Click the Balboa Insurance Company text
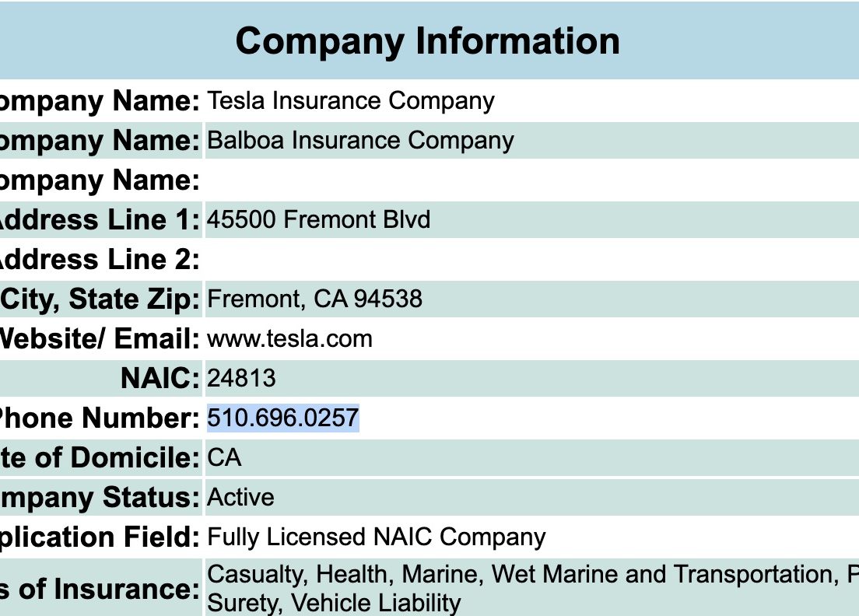The width and height of the screenshot is (859, 616). (x=360, y=140)
